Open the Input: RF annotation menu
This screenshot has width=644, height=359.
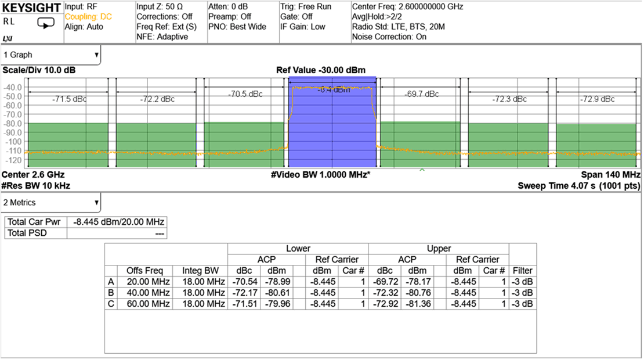(x=82, y=7)
